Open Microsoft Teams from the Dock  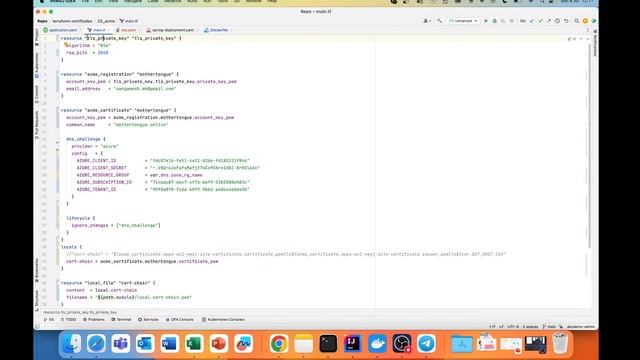[120, 344]
